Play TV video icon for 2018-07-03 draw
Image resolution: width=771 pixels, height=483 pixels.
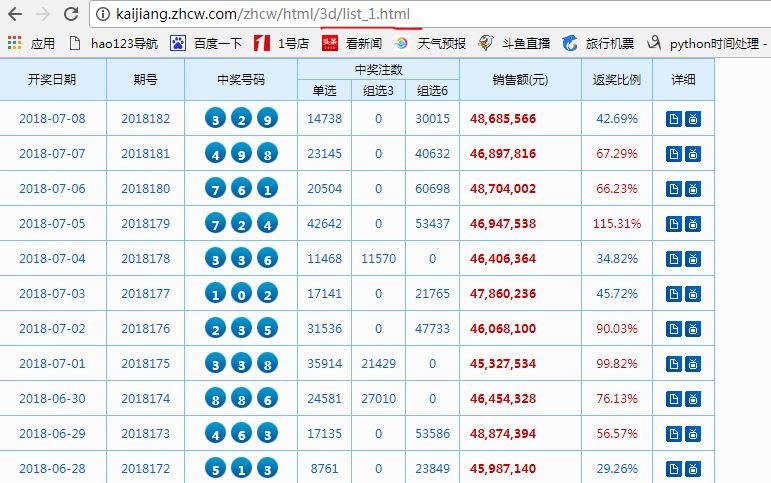coord(692,294)
